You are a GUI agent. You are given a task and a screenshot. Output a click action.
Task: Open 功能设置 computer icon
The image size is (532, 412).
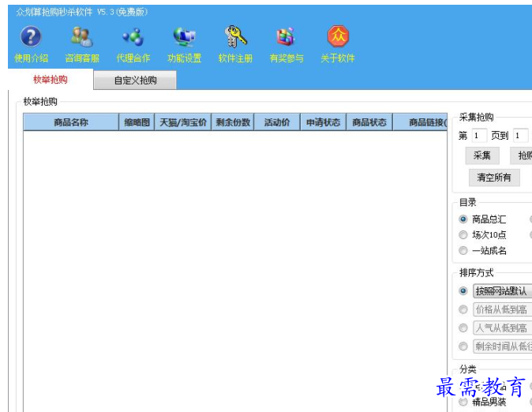point(184,36)
